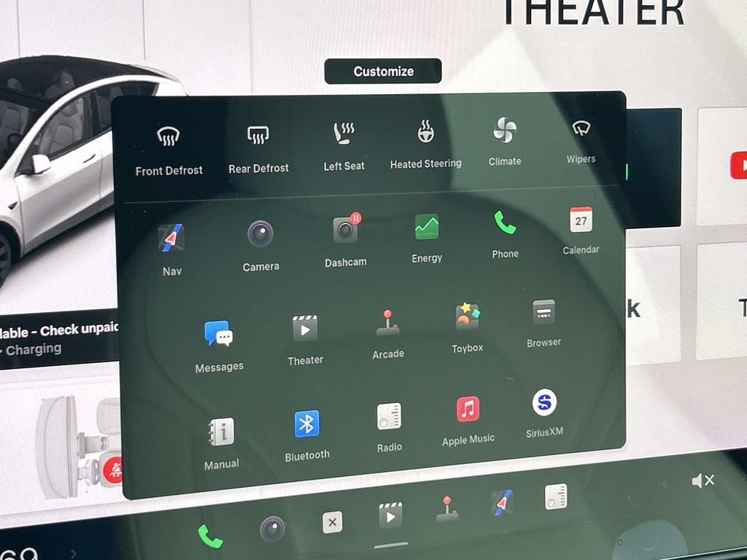The height and width of the screenshot is (560, 747).
Task: Toggle Front Defrost
Action: [169, 136]
